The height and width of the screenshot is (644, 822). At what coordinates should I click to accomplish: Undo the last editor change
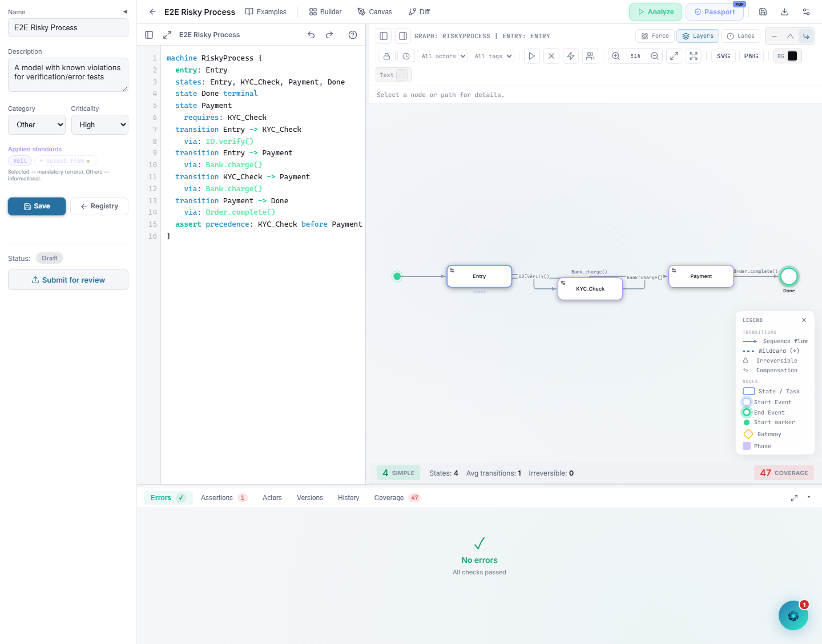pos(311,35)
